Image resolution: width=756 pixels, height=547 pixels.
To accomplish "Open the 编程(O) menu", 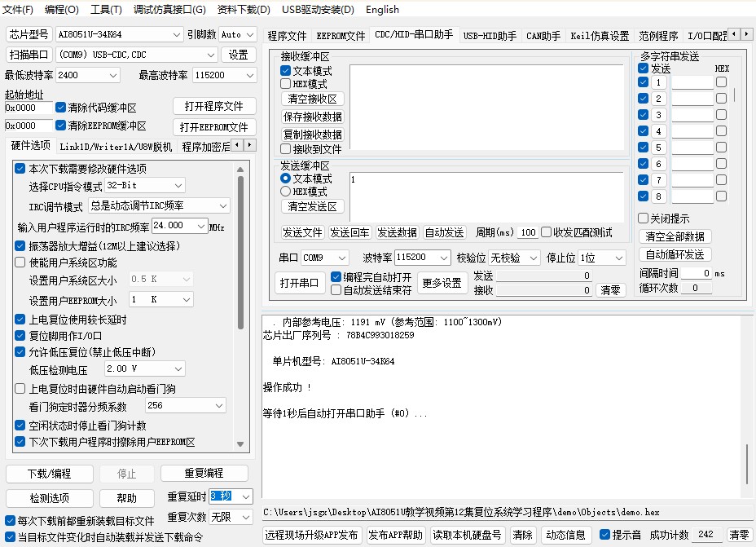I will [x=62, y=10].
